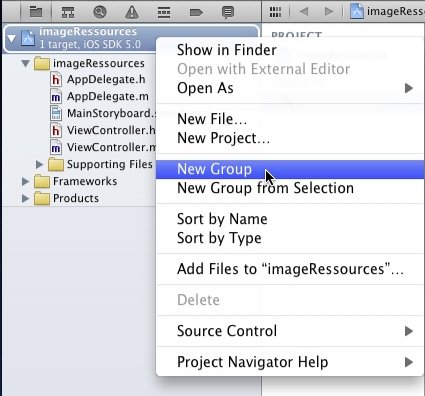Select MainStoryboard file name
Image resolution: width=425 pixels, height=396 pixels.
pyautogui.click(x=111, y=113)
